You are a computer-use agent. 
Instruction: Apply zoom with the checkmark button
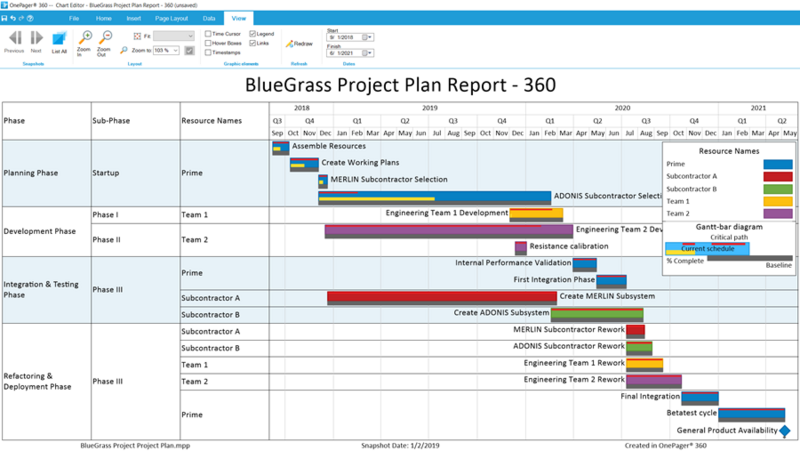189,51
